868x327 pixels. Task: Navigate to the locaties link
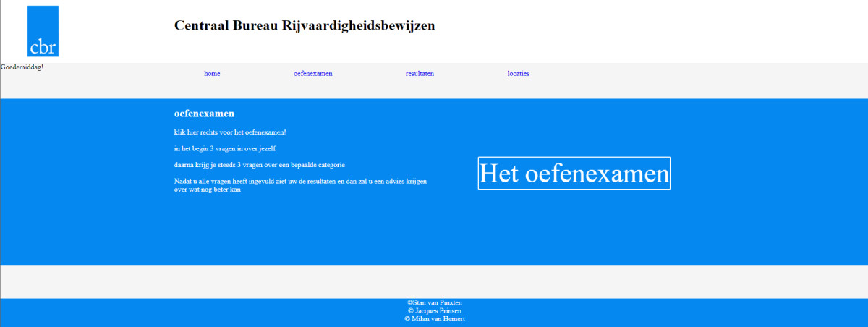point(518,74)
